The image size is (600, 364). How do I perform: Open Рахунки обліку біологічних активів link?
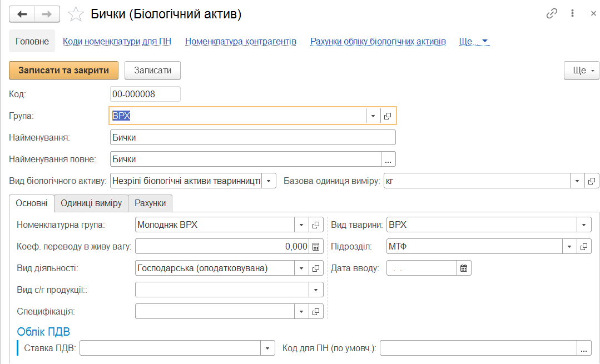pyautogui.click(x=378, y=41)
